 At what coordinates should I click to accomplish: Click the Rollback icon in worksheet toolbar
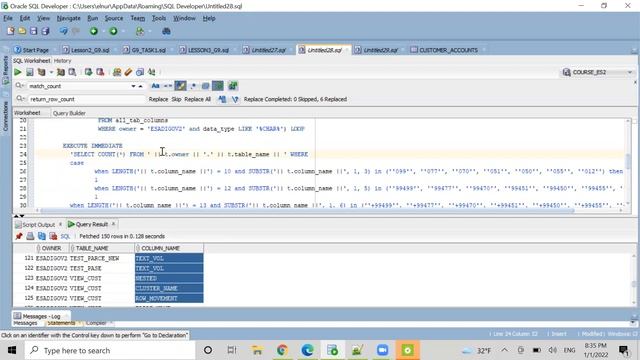pos(100,72)
